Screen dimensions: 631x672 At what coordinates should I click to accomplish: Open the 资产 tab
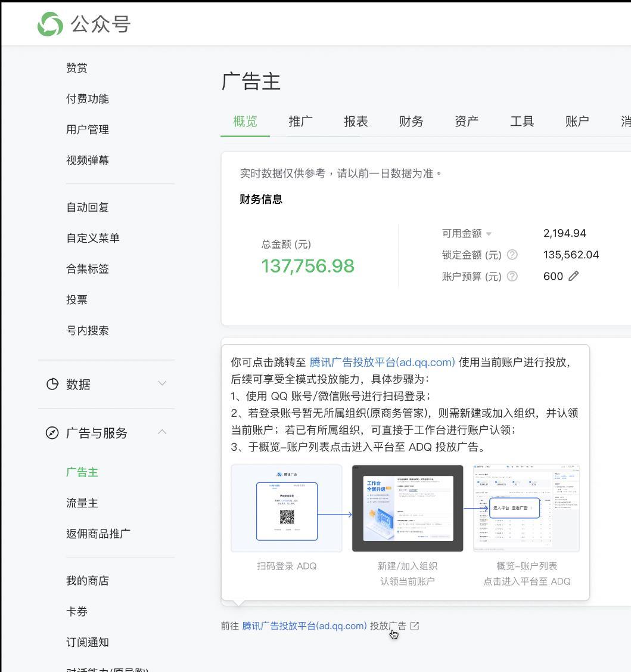[x=466, y=121]
